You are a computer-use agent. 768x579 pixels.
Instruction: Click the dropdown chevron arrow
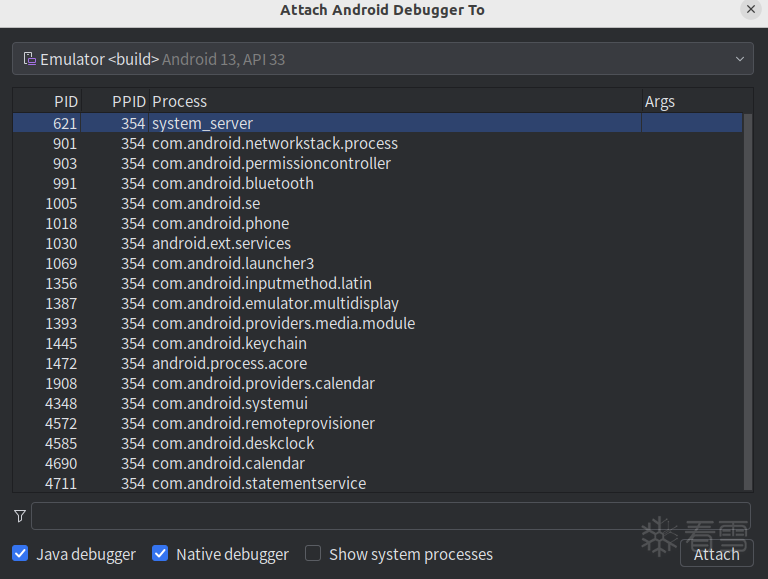pos(740,59)
